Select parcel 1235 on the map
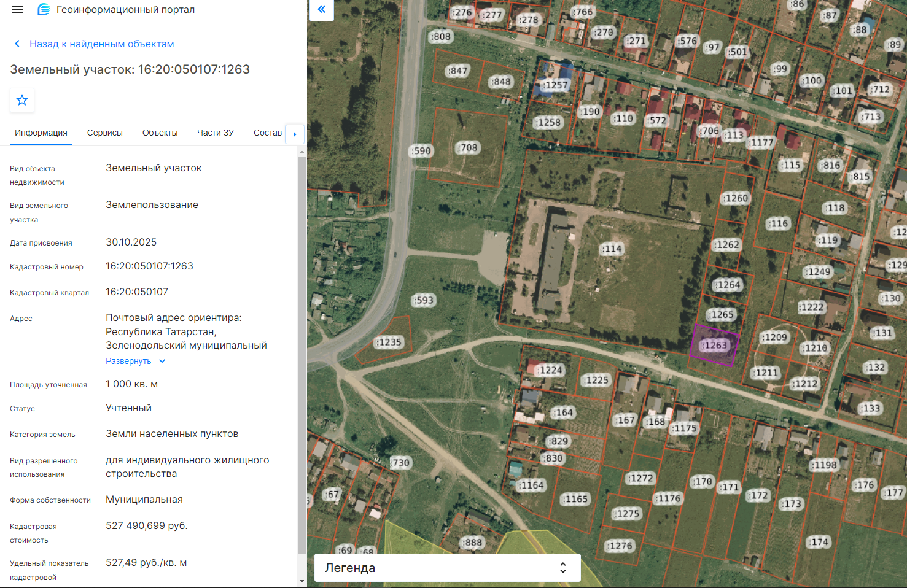907x588 pixels. pyautogui.click(x=389, y=342)
